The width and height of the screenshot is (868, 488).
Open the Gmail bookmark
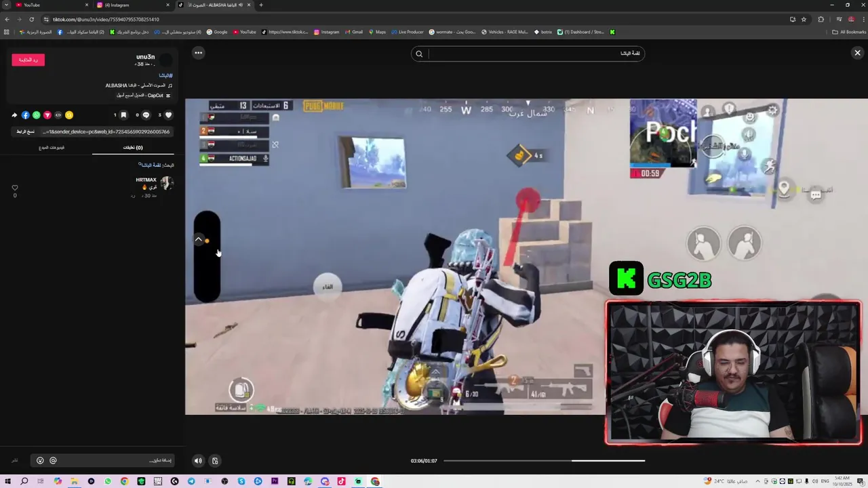coord(353,32)
